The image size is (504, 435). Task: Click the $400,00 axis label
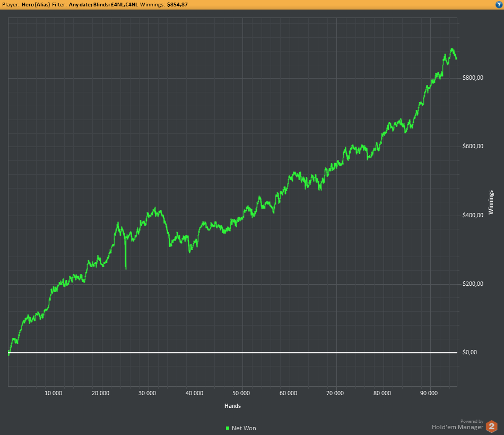click(x=473, y=215)
